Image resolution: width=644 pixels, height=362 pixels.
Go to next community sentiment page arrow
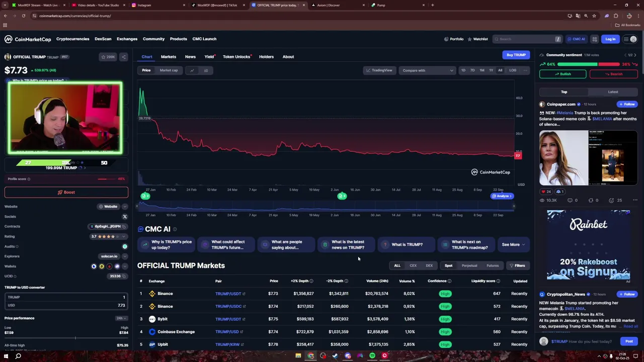pyautogui.click(x=635, y=55)
